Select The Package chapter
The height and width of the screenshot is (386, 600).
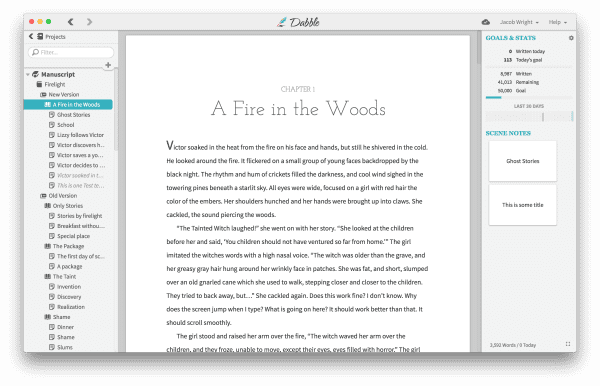68,246
